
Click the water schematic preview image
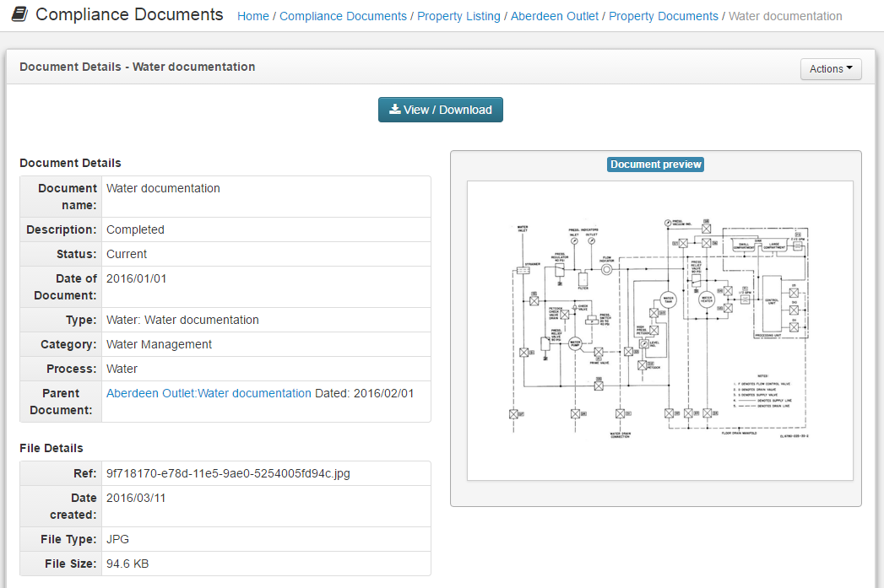click(659, 330)
